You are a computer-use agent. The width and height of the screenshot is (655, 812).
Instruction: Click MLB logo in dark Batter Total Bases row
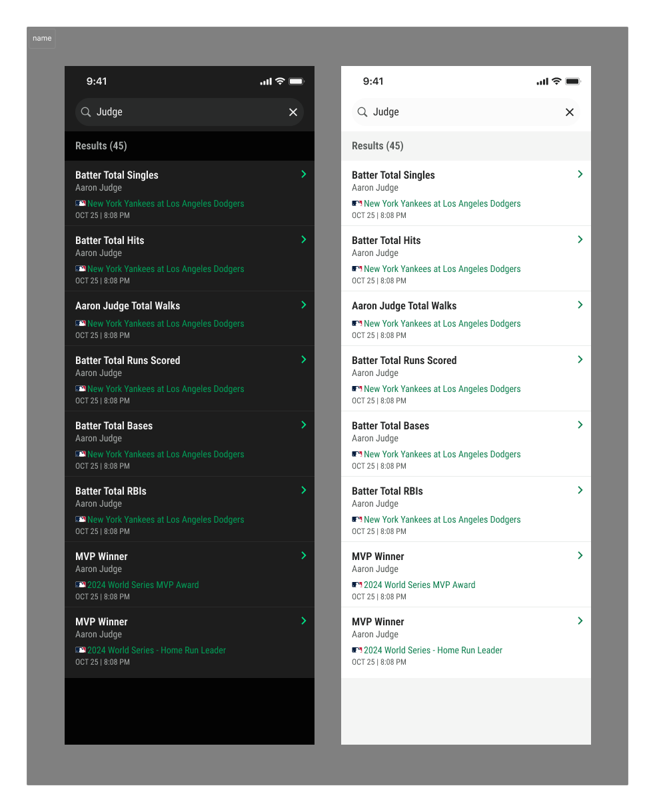[81, 454]
